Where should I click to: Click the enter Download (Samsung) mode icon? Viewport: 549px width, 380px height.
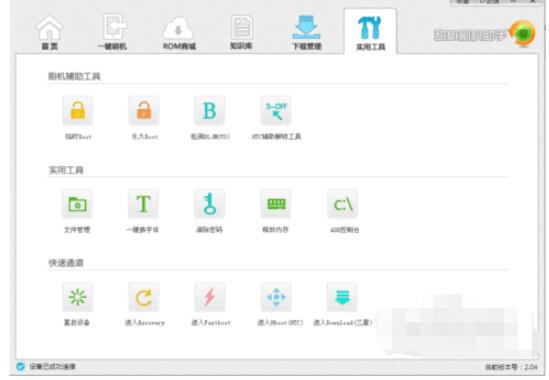point(342,297)
